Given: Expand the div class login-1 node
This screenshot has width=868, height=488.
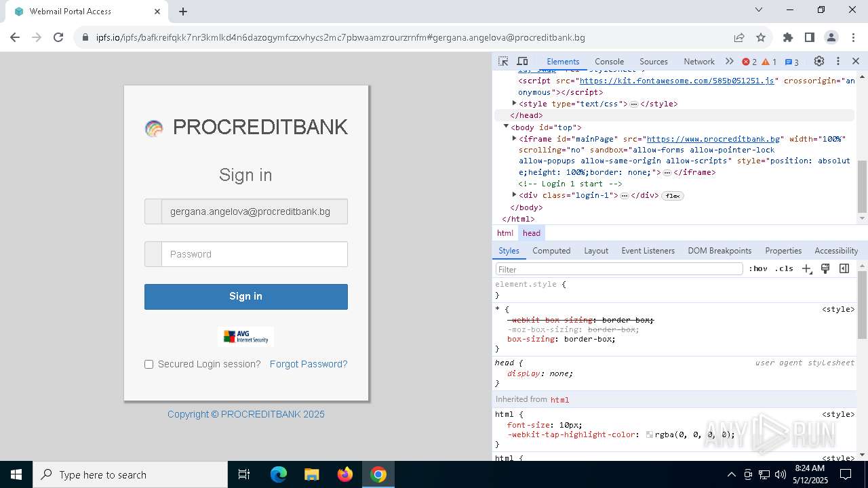Looking at the screenshot, I should [x=514, y=195].
